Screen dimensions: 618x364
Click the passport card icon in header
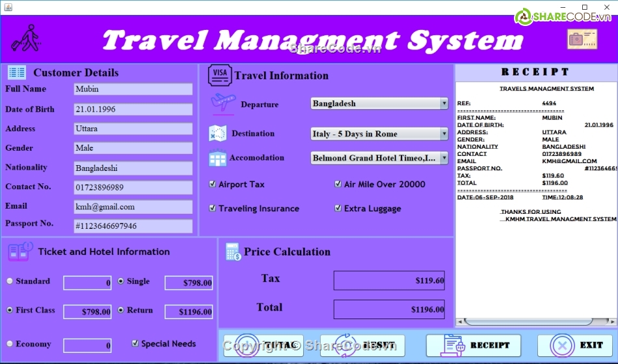582,39
